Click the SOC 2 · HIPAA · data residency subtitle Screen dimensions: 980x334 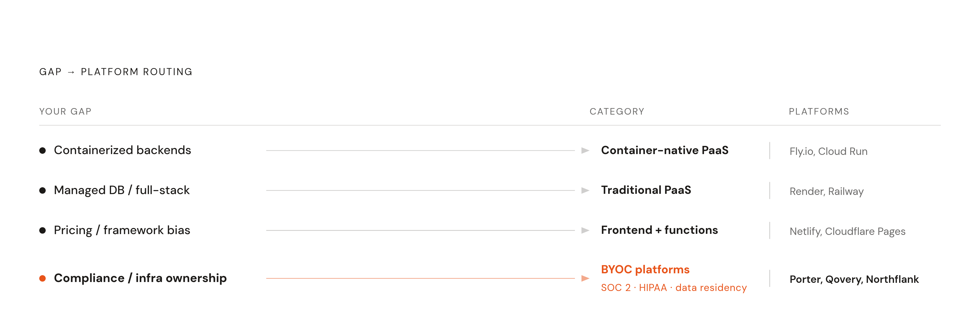(674, 288)
